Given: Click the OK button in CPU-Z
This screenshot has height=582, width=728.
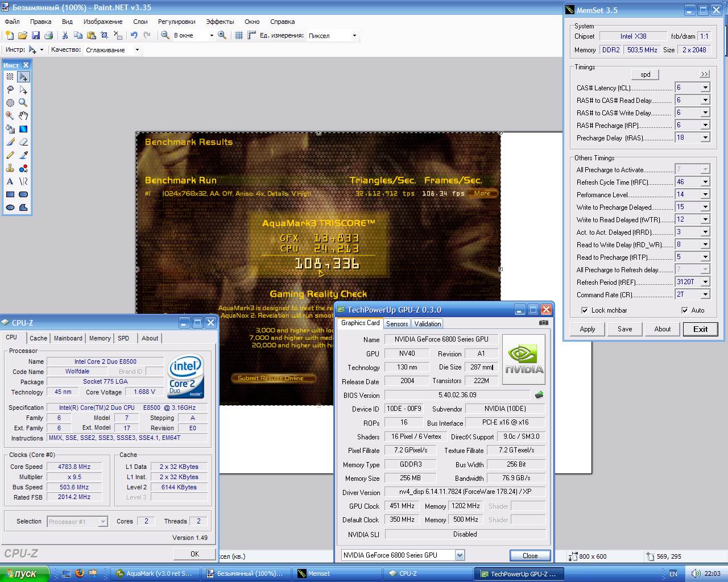Looking at the screenshot, I should 195,554.
